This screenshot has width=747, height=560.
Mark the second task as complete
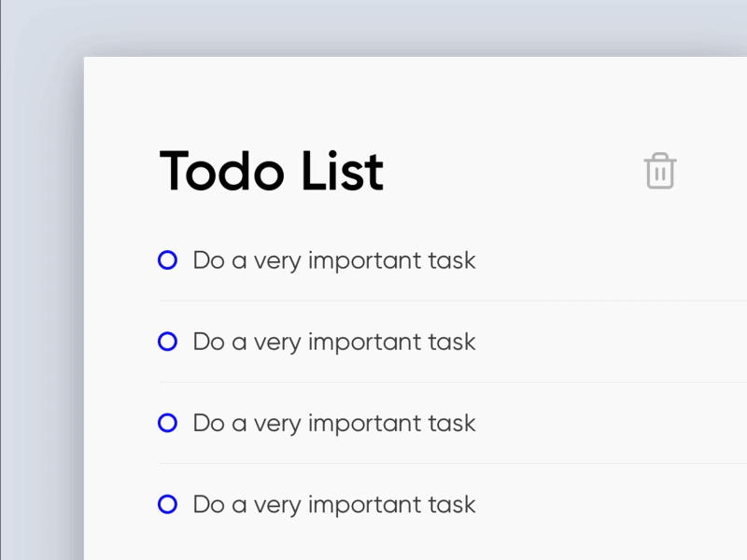coord(167,342)
